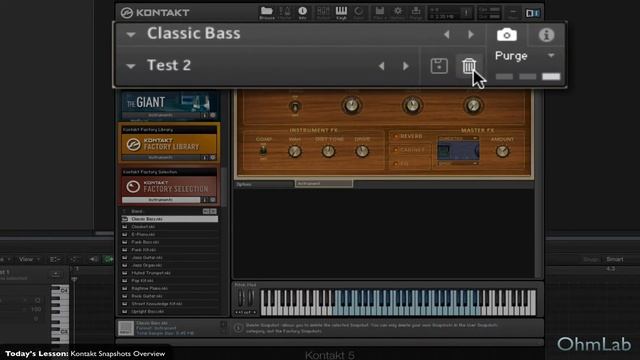The image size is (640, 360).
Task: Select Ragtime Piano.nki in file list
Action: click(169, 289)
